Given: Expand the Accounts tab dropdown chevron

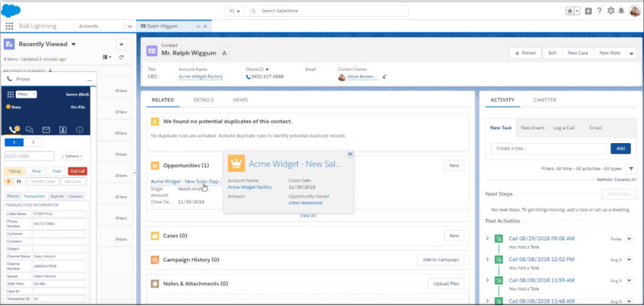Looking at the screenshot, I should coord(130,27).
